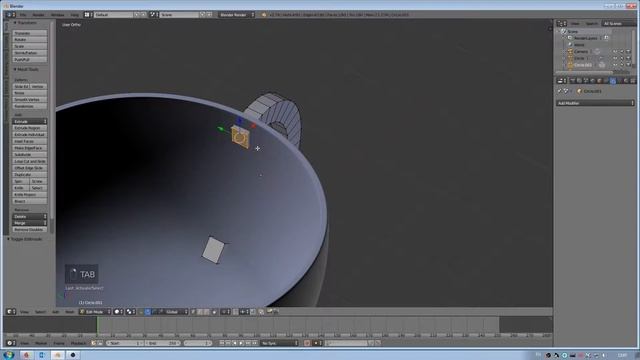640x360 pixels.
Task: Select the active modifiers properties tab icon
Action: coord(613,81)
